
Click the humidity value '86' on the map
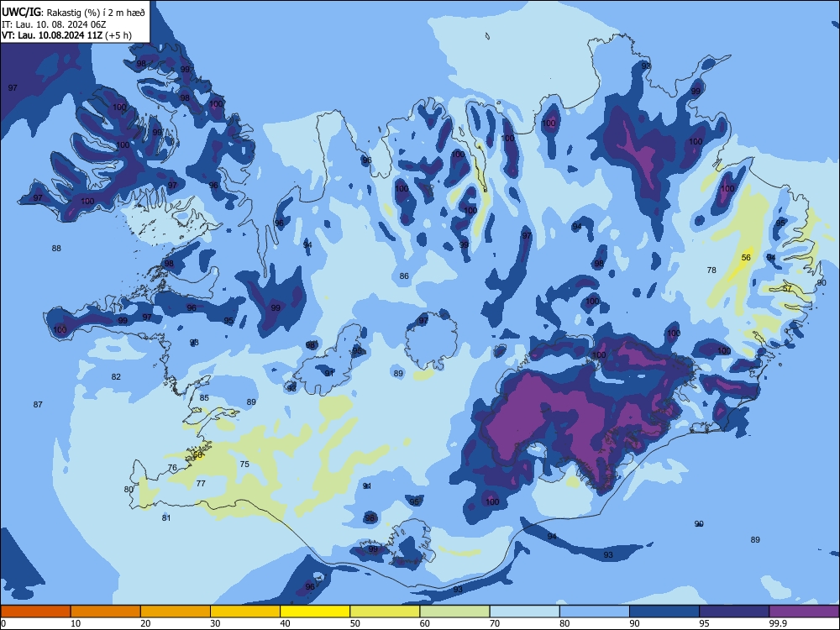coord(404,276)
